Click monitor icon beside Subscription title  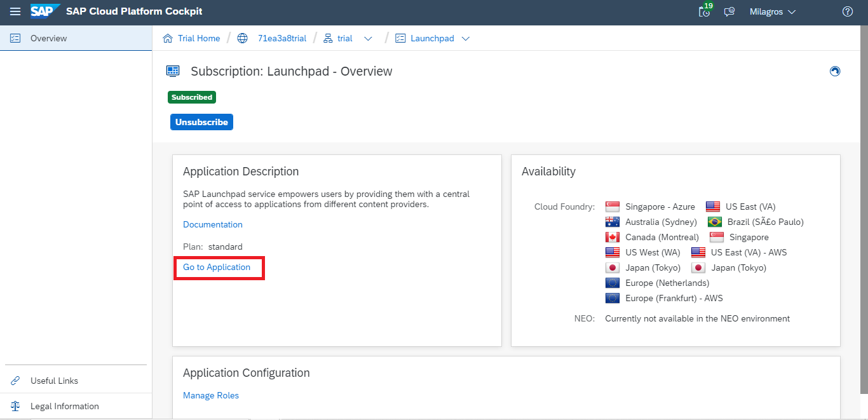173,71
